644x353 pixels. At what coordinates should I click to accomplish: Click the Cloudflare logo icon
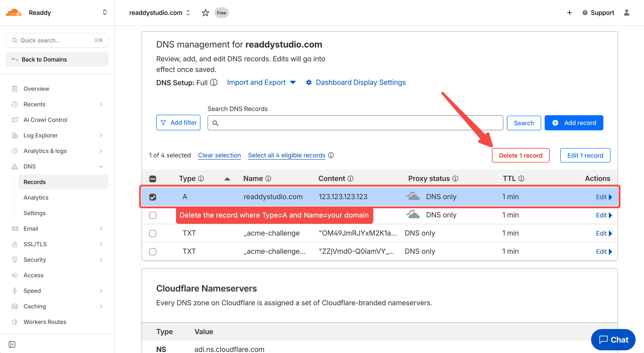14,12
